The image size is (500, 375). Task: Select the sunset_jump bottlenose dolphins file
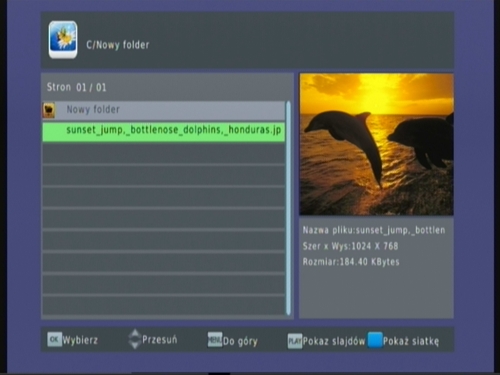[x=164, y=132]
